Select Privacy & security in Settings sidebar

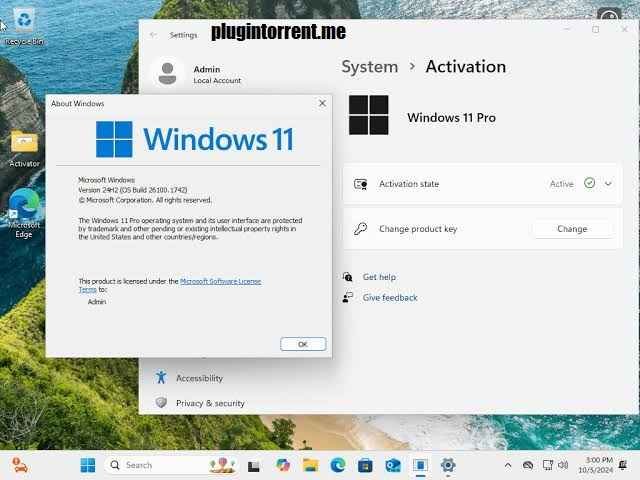pos(210,403)
